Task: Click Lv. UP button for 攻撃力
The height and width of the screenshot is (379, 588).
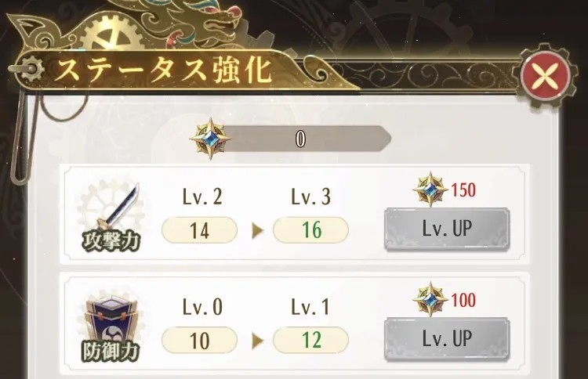Action: click(447, 229)
